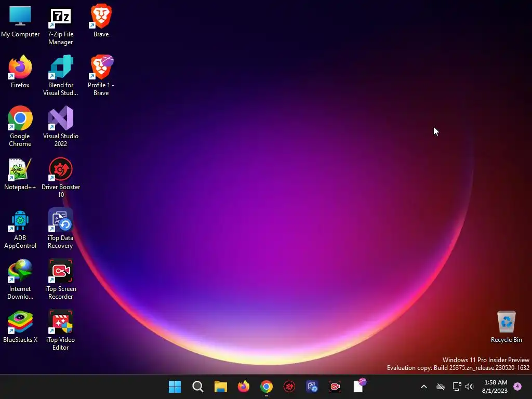This screenshot has width=532, height=399.
Task: Open network settings from the tray
Action: 457,387
